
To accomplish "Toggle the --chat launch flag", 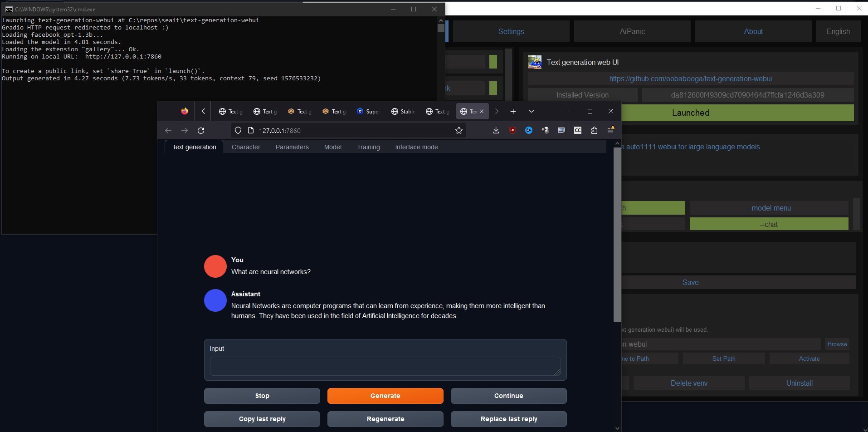I will click(x=769, y=224).
